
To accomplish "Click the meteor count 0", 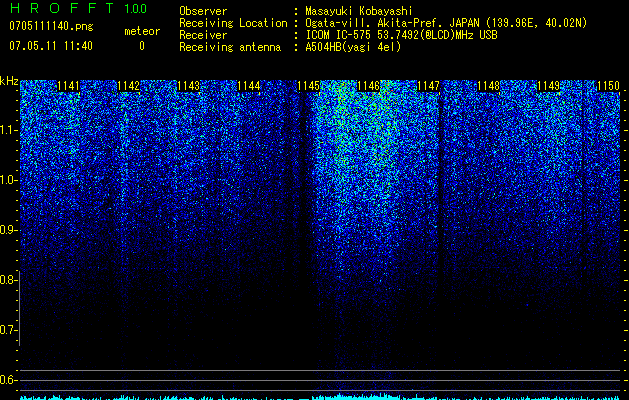I will 142,46.
